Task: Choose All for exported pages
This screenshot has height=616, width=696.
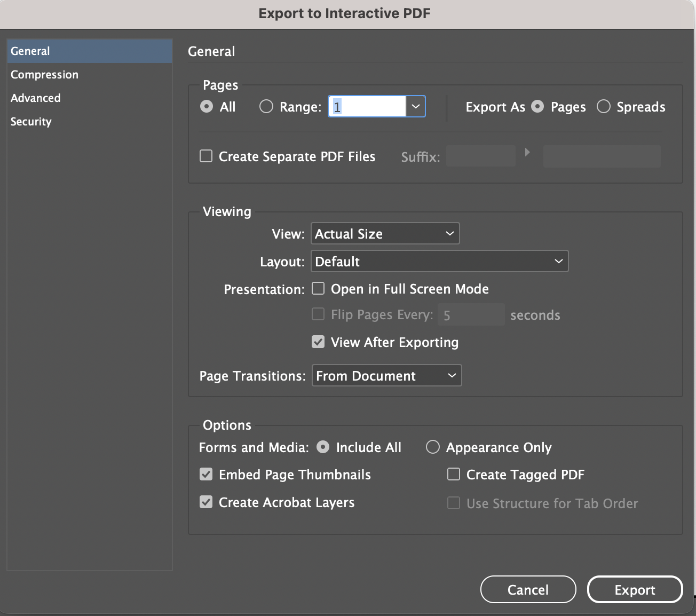Action: coord(207,106)
